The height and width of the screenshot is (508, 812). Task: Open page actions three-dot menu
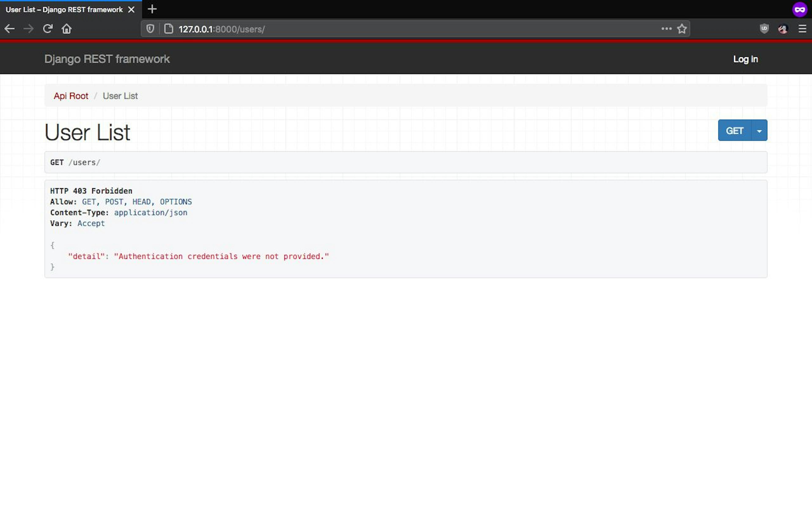click(666, 29)
